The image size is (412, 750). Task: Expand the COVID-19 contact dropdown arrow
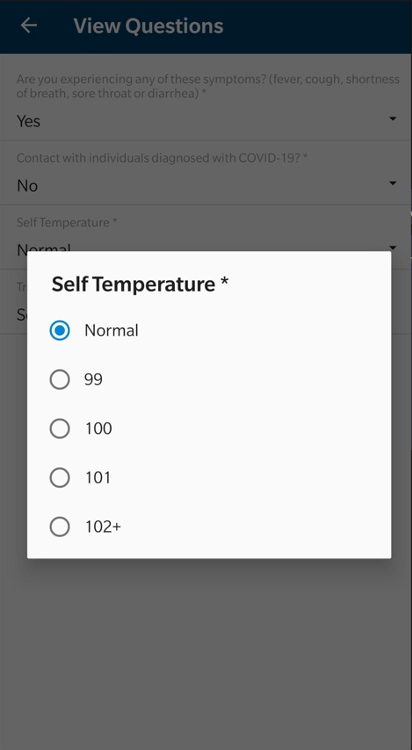point(393,183)
